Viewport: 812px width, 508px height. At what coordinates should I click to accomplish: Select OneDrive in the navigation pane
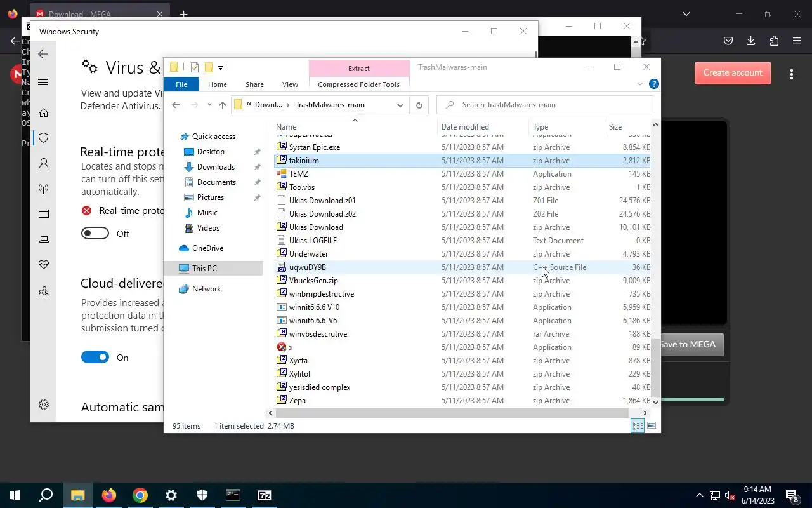[207, 248]
